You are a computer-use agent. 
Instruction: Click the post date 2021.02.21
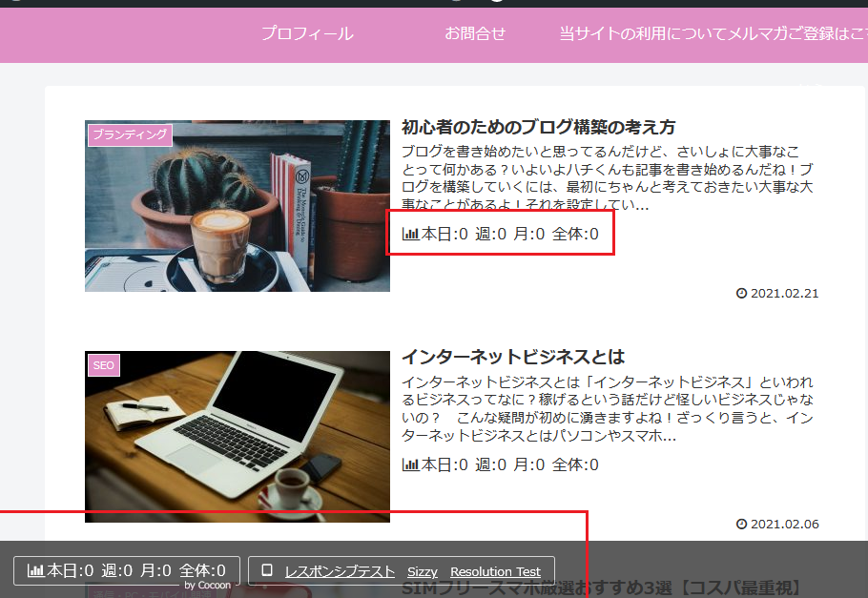point(784,294)
